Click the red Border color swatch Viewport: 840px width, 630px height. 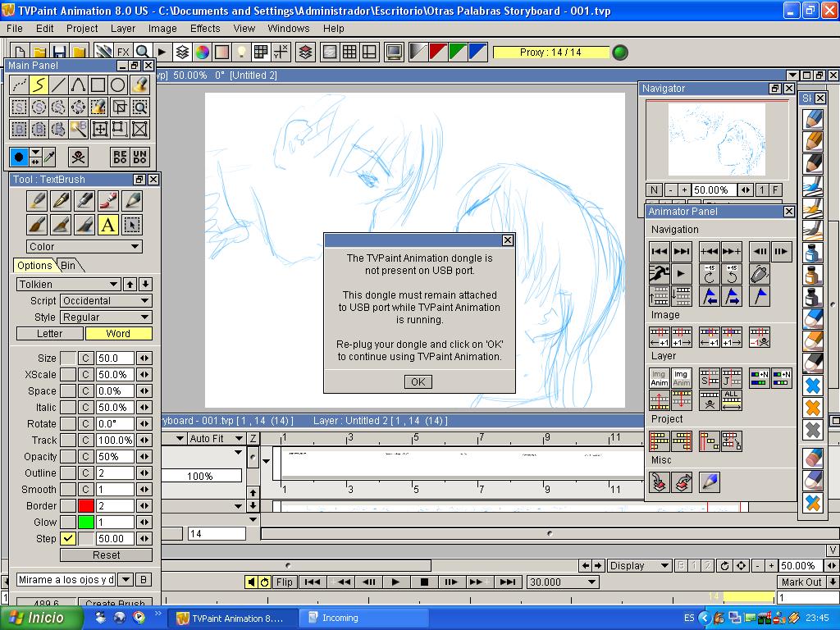coord(85,505)
